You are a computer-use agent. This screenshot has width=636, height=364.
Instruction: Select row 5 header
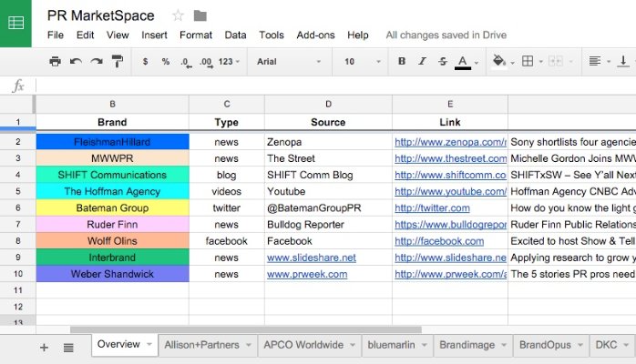(x=18, y=191)
